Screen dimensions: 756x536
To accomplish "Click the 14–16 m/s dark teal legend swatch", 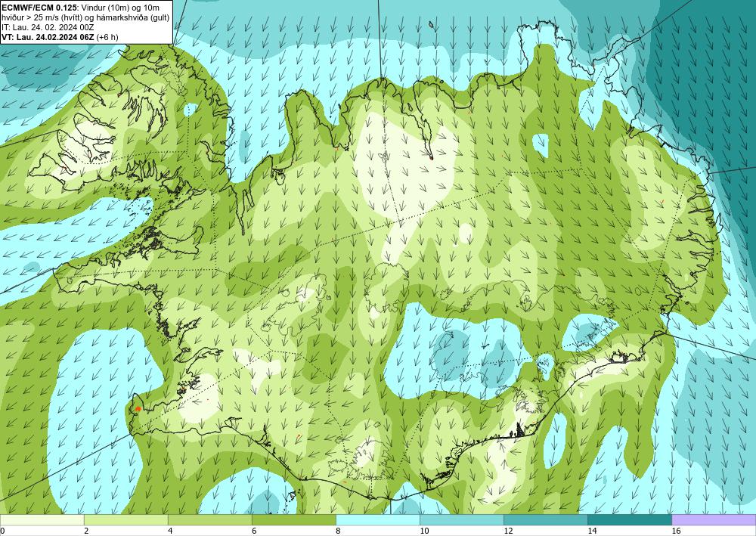I will coord(630,520).
